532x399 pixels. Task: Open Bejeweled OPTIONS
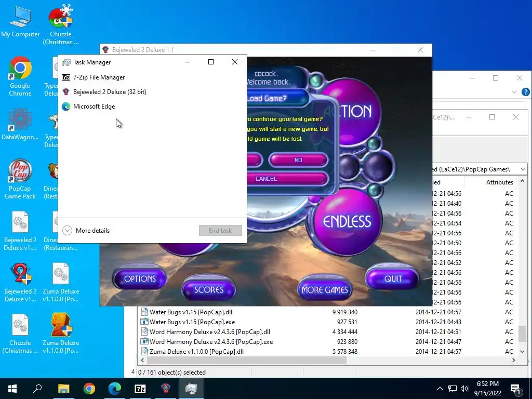tap(140, 279)
